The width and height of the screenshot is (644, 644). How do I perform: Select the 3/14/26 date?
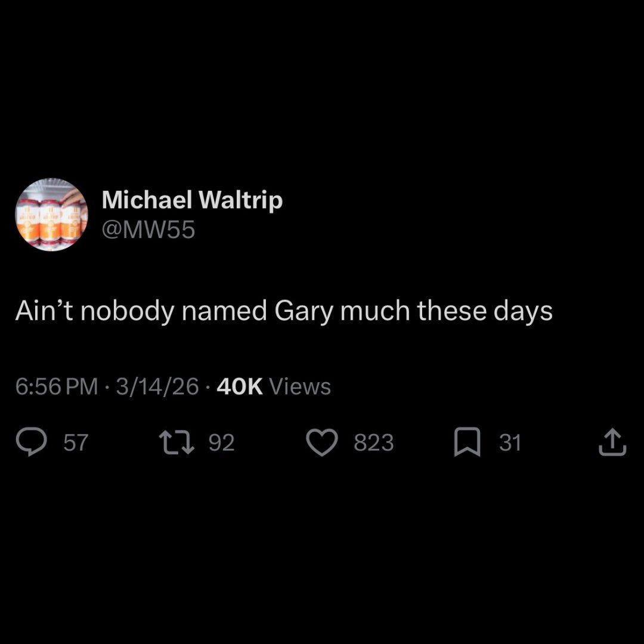tap(157, 386)
